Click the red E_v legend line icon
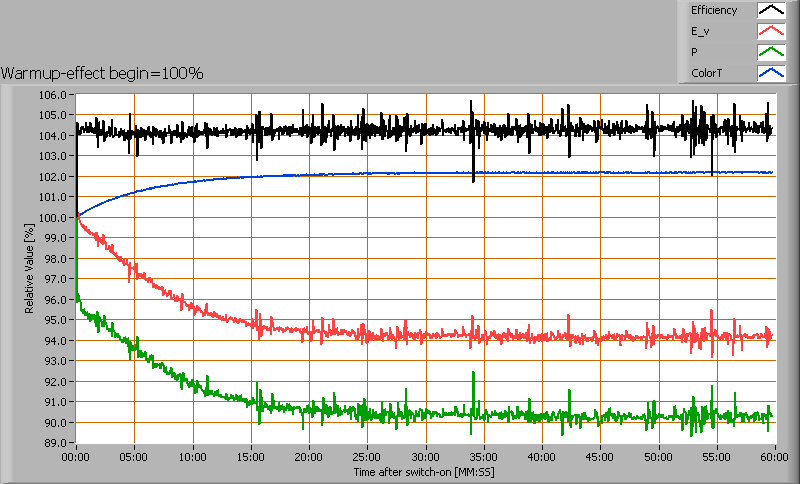The width and height of the screenshot is (800, 484). (x=771, y=31)
